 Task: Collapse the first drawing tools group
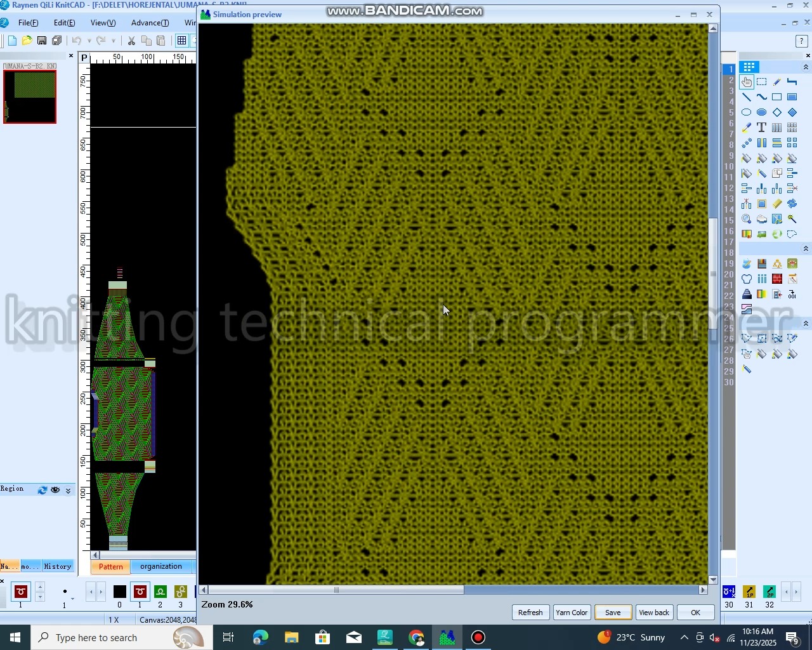(806, 67)
